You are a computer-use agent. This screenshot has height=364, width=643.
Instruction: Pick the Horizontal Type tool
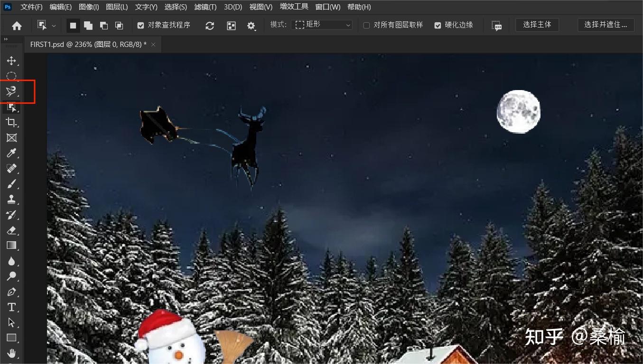pyautogui.click(x=11, y=307)
